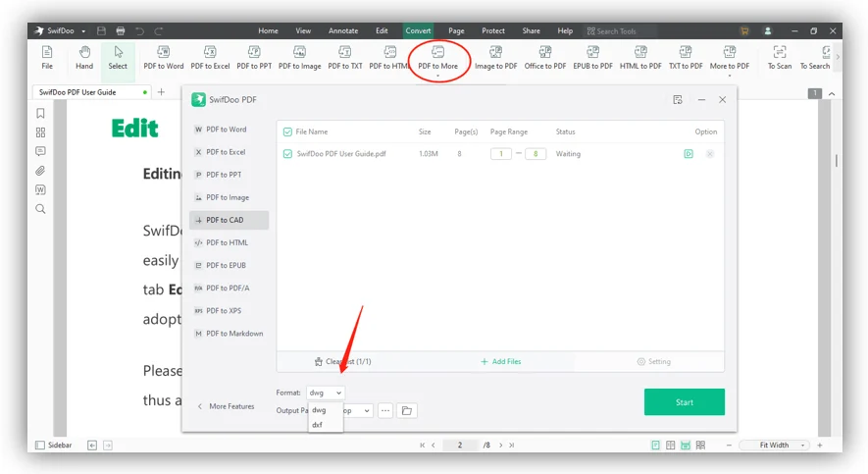The width and height of the screenshot is (868, 474).
Task: Click the green Start button
Action: pyautogui.click(x=685, y=402)
